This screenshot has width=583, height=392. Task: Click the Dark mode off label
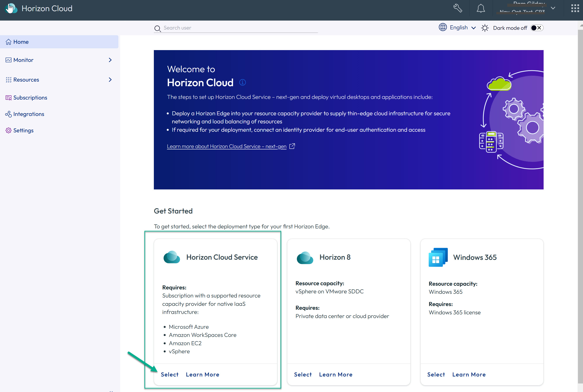pos(510,28)
